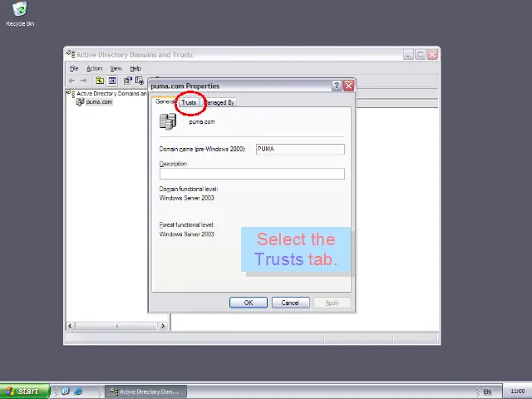Click the 'Domain name (pre-Windows 2000):' label

pyautogui.click(x=202, y=149)
